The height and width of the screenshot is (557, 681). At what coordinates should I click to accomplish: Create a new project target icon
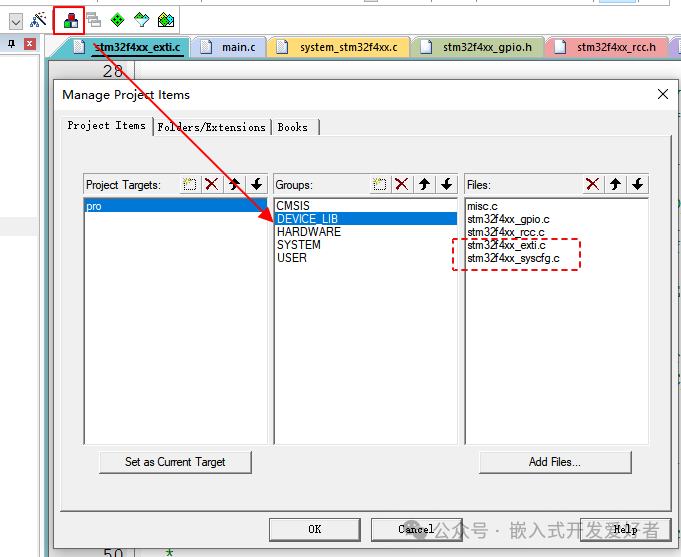pyautogui.click(x=189, y=184)
